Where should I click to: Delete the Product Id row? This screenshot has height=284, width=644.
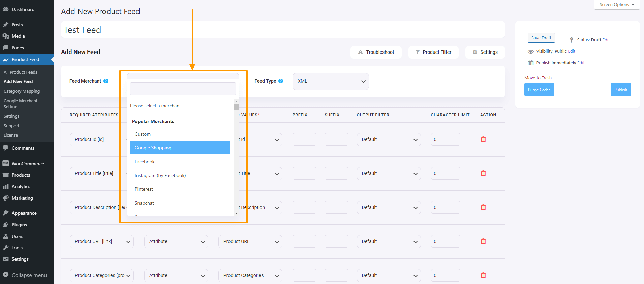point(483,139)
